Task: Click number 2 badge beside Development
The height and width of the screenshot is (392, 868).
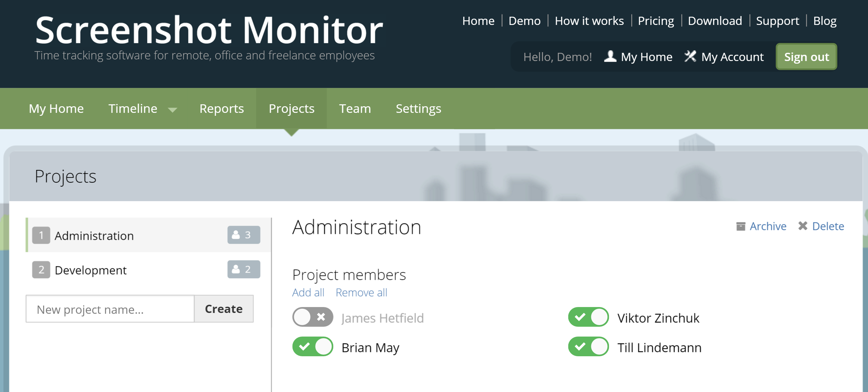Action: tap(41, 270)
